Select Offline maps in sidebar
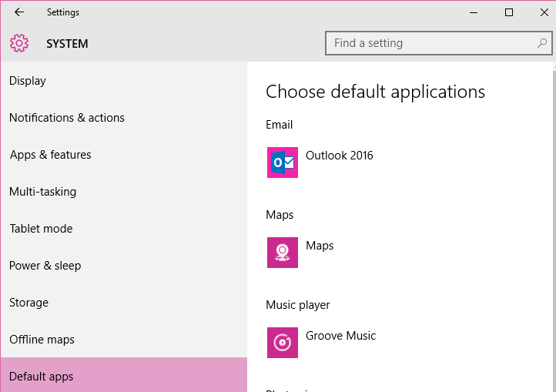Image resolution: width=556 pixels, height=392 pixels. 42,340
